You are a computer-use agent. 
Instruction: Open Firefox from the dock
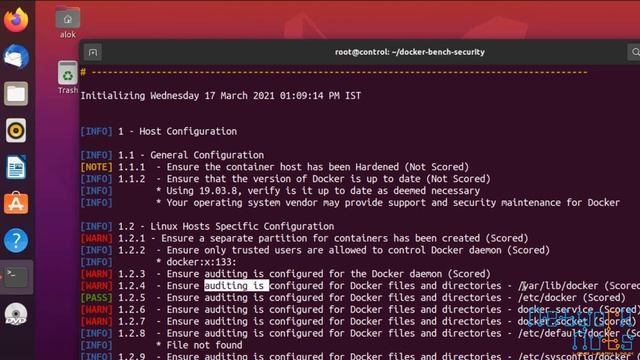point(16,19)
